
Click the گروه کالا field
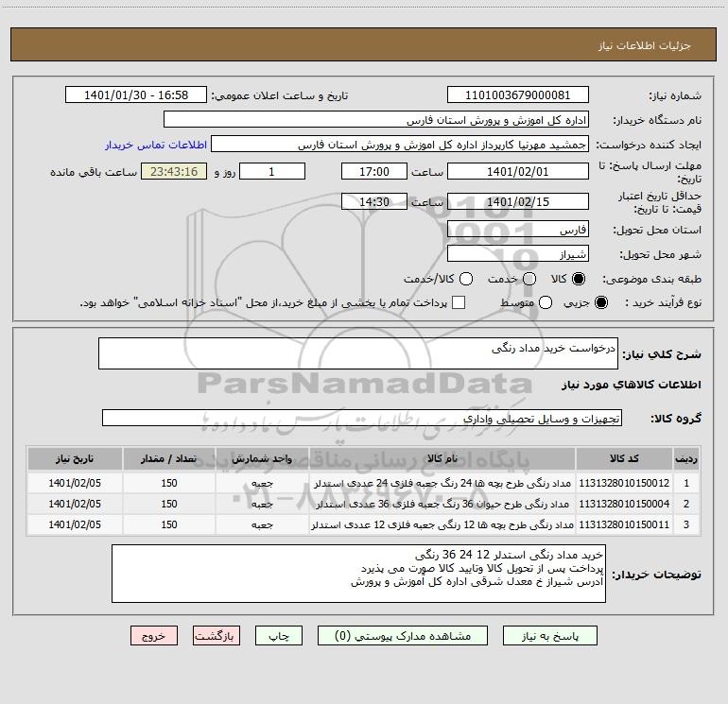click(x=362, y=418)
